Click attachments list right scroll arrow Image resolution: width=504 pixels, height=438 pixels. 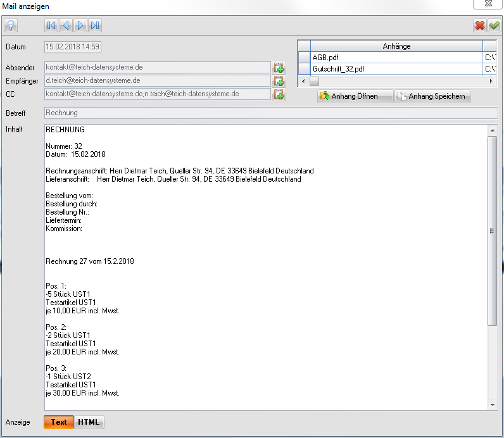(x=491, y=81)
